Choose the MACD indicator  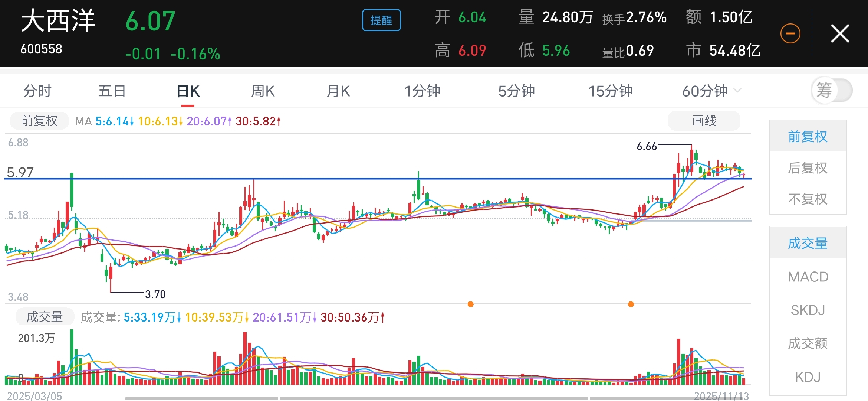(x=808, y=277)
